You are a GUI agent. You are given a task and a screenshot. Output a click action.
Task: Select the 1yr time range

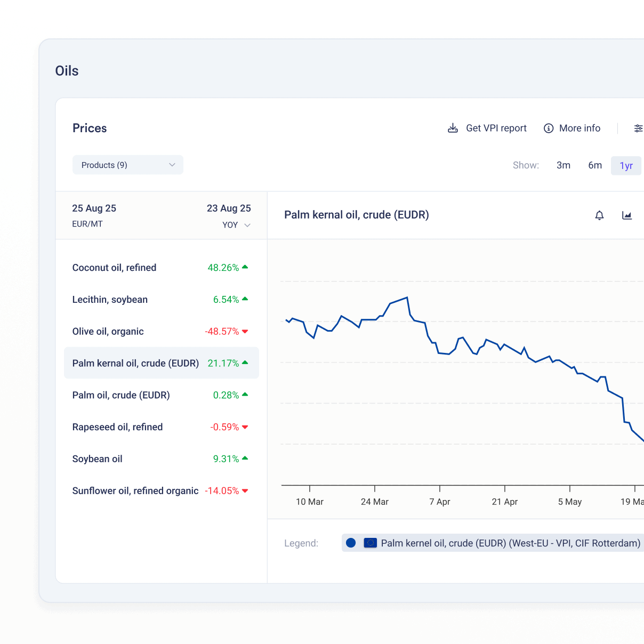click(x=626, y=166)
